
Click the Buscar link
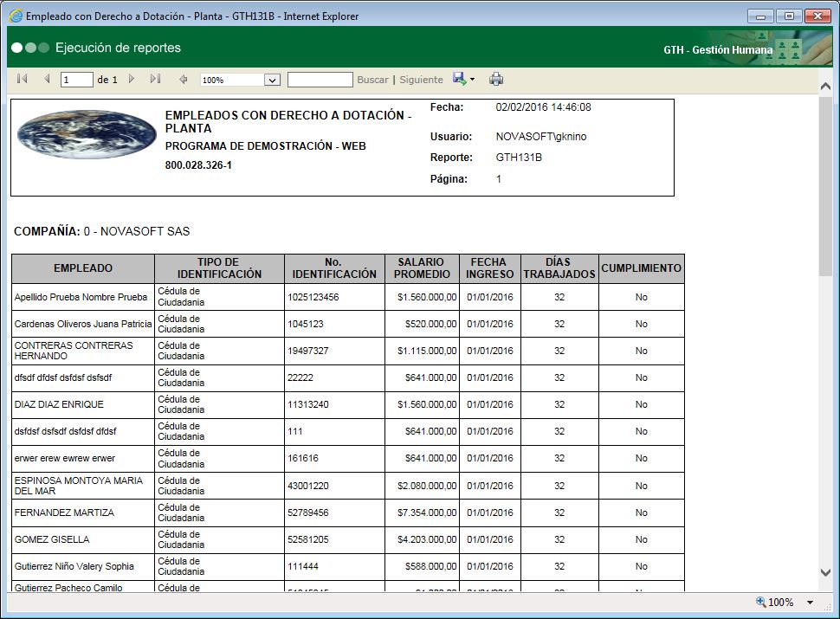[372, 80]
